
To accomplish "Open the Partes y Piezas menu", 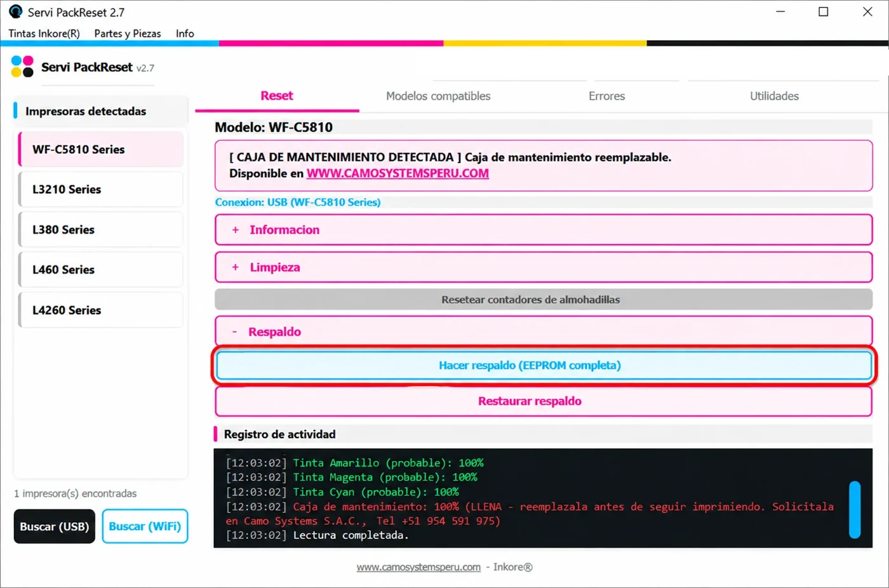I will 127,34.
